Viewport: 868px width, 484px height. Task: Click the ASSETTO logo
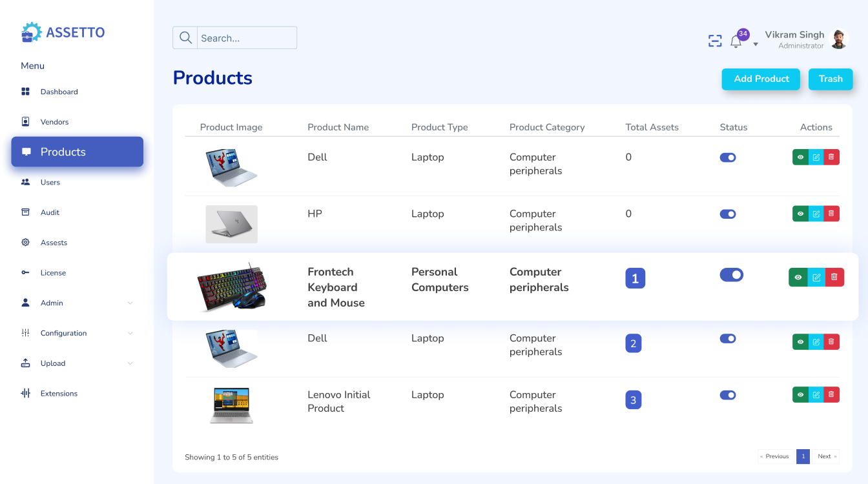[x=63, y=32]
